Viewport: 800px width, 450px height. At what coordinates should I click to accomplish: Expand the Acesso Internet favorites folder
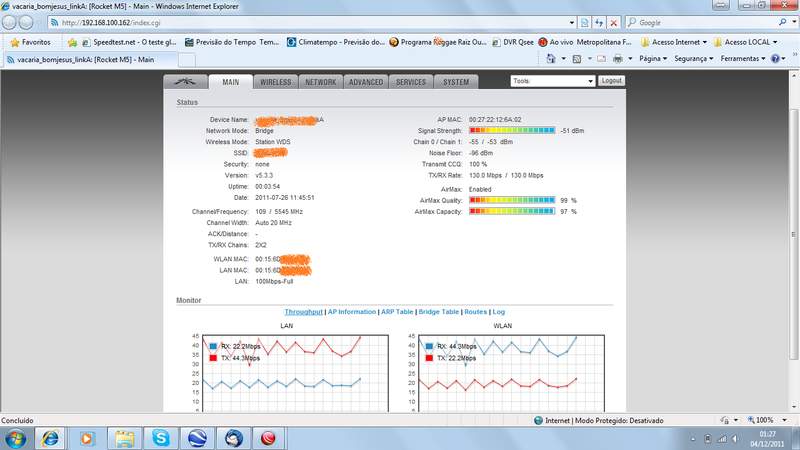pos(674,42)
